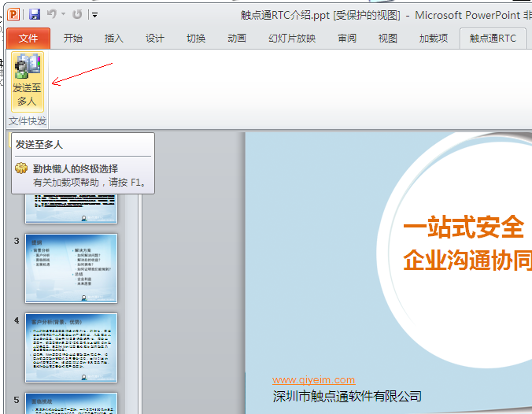Select the 加载项 ribbon tab
532x414 pixels.
(433, 38)
